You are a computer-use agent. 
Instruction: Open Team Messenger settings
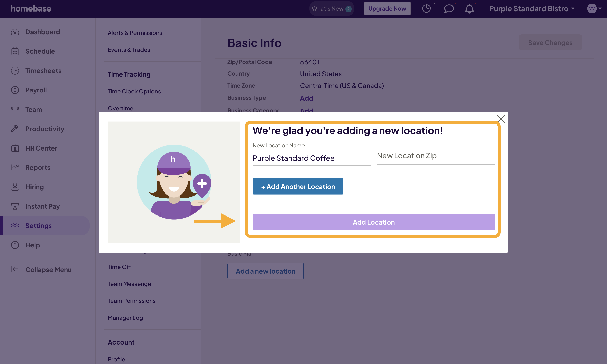(x=130, y=284)
